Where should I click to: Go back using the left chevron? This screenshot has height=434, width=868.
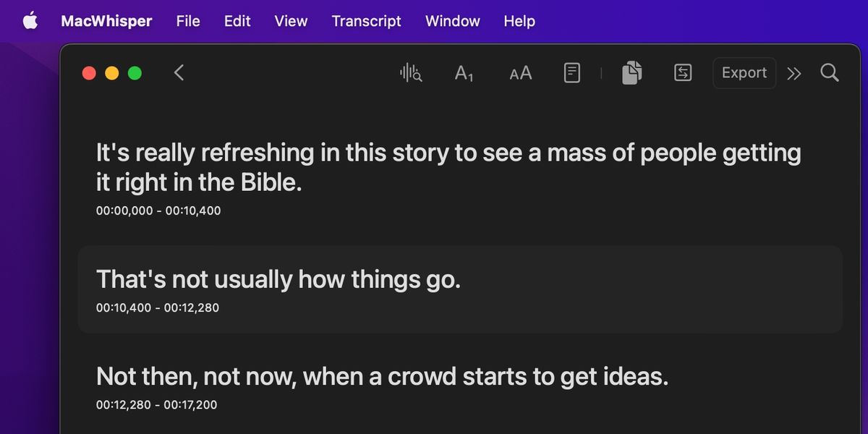[x=178, y=72]
